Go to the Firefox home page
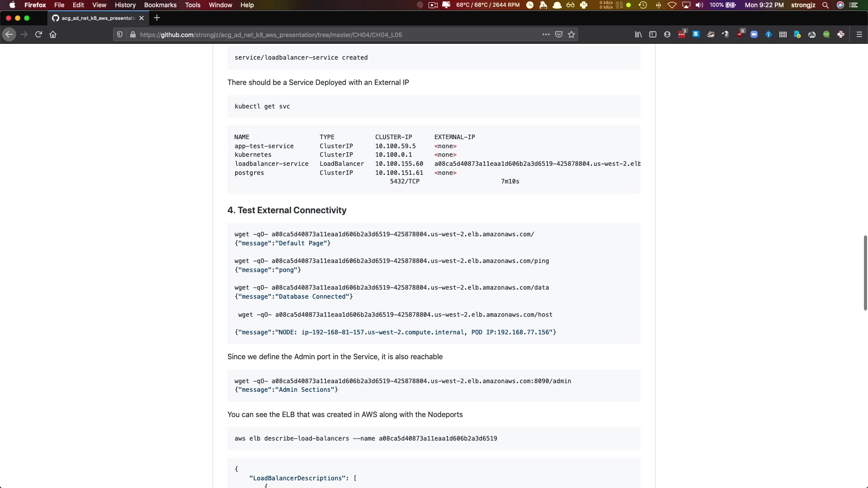Image resolution: width=868 pixels, height=488 pixels. click(x=53, y=34)
